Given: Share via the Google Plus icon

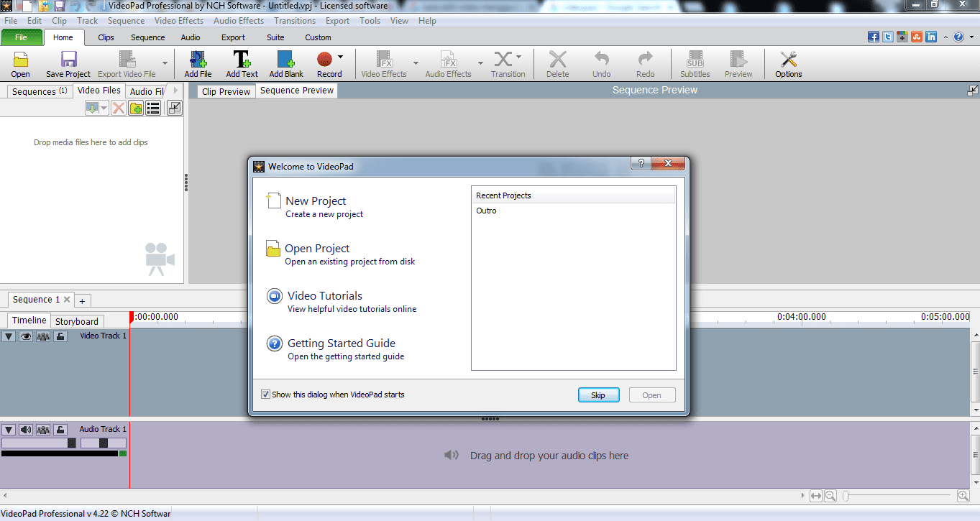Looking at the screenshot, I should point(902,37).
